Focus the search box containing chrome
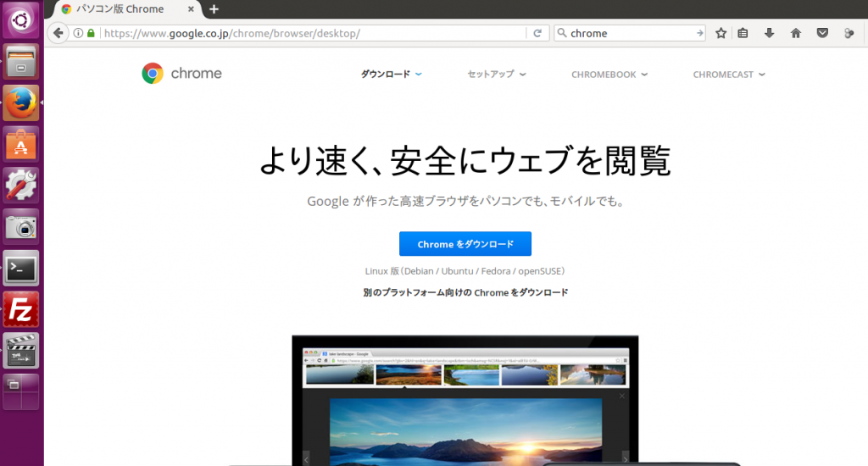This screenshot has height=466, width=868. (630, 33)
